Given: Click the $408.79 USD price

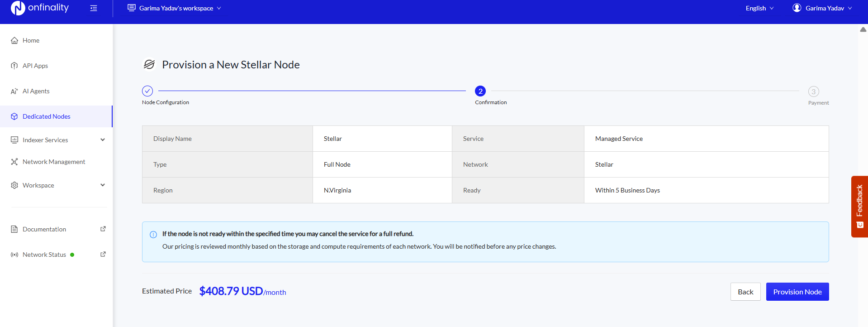Looking at the screenshot, I should pyautogui.click(x=231, y=291).
